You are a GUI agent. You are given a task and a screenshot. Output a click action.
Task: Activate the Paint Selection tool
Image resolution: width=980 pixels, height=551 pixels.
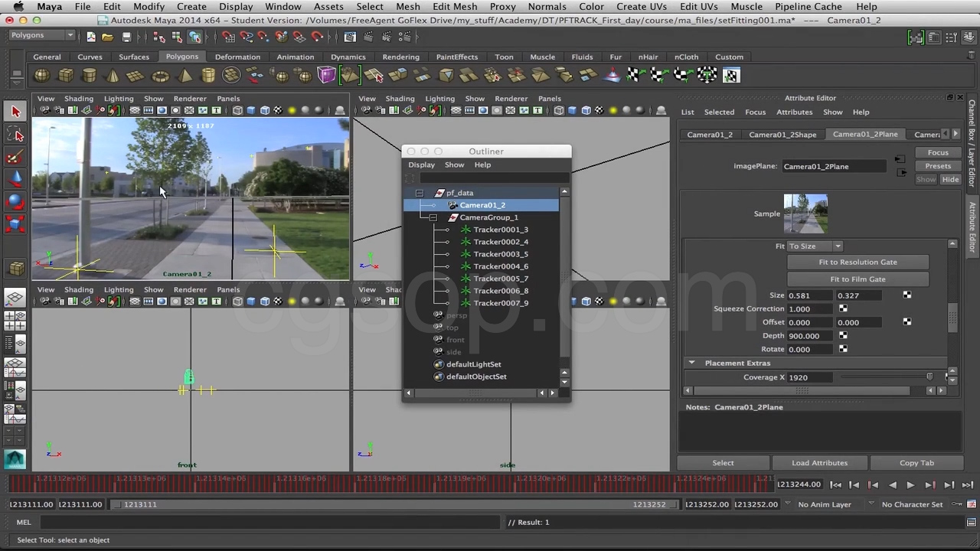point(15,158)
